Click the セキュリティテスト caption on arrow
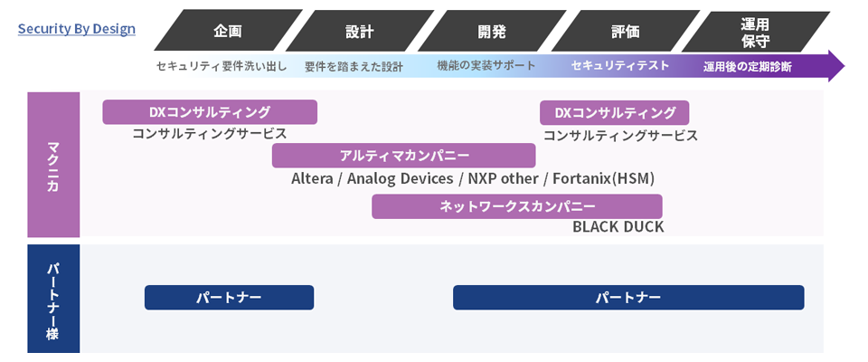 620,65
